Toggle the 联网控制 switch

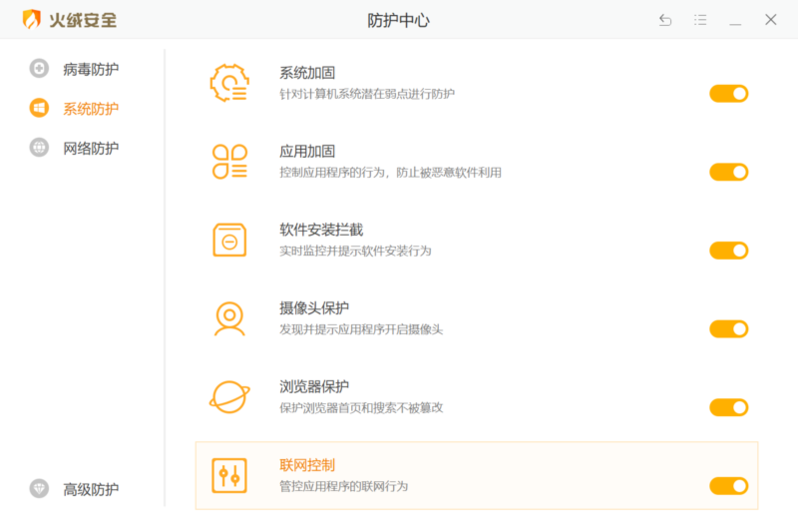(728, 486)
